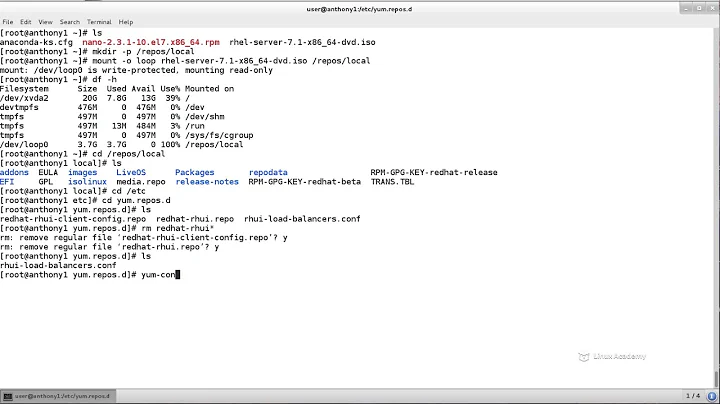
Task: Click the GPL filename
Action: point(46,182)
